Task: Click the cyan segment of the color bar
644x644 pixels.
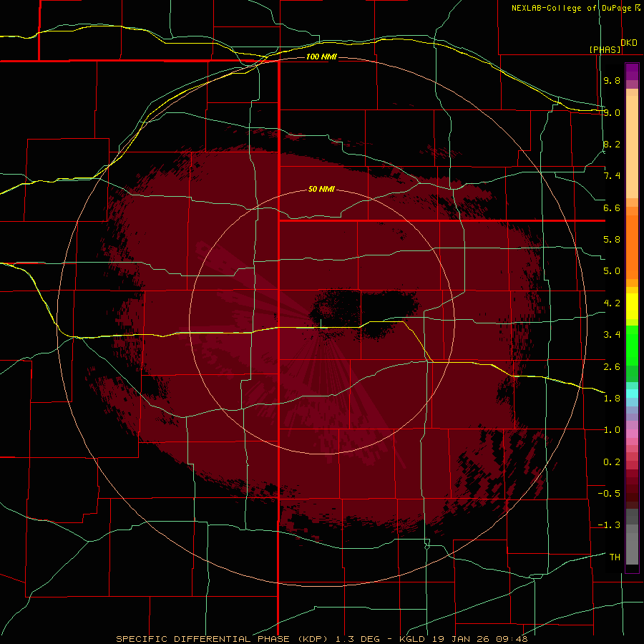Action: click(x=632, y=394)
